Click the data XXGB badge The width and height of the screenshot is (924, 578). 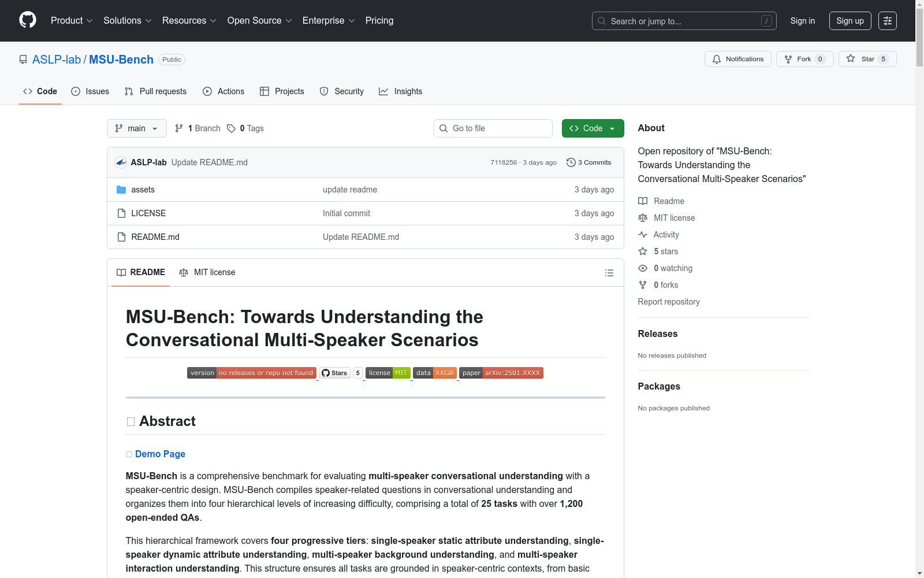(x=435, y=373)
